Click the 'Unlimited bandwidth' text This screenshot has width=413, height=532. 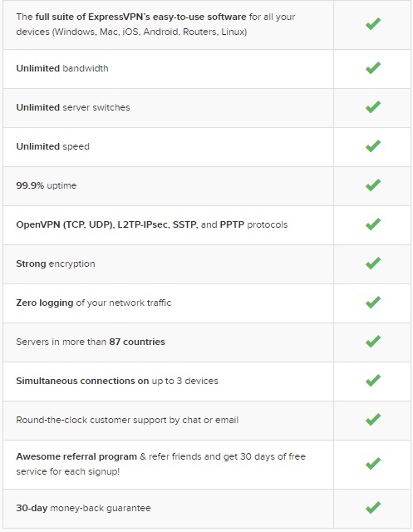point(62,68)
